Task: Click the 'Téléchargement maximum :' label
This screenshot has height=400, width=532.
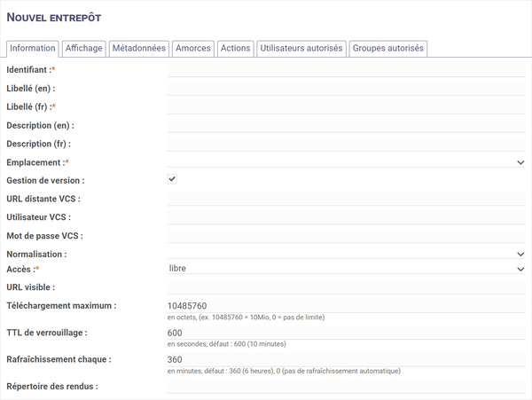Action: [61, 306]
